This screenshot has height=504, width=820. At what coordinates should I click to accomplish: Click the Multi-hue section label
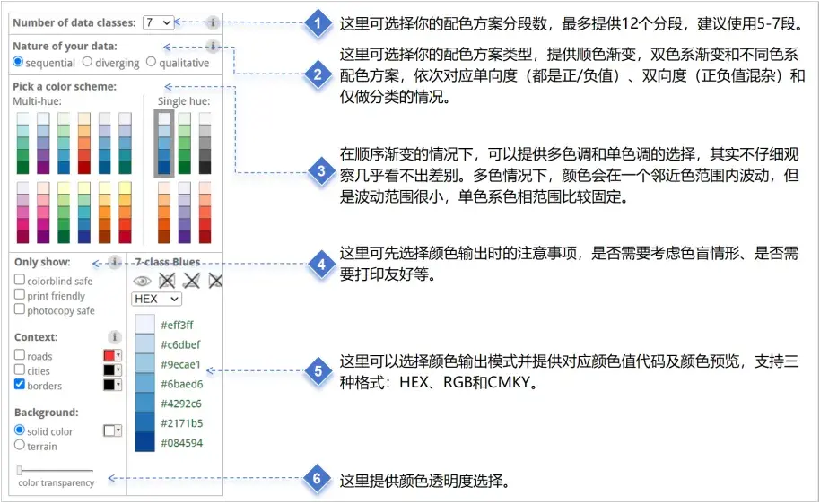37,101
